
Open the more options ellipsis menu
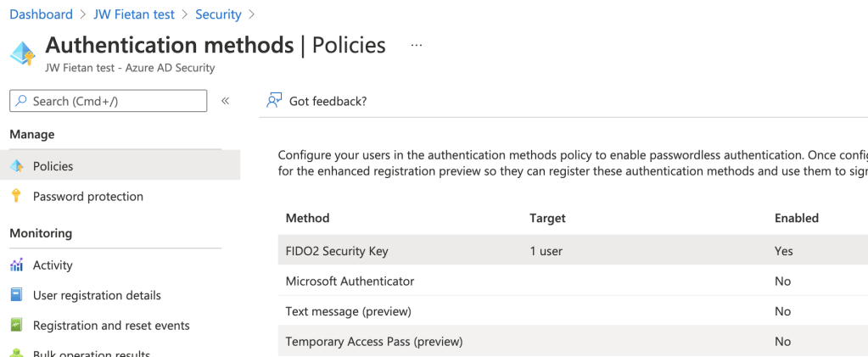click(416, 45)
